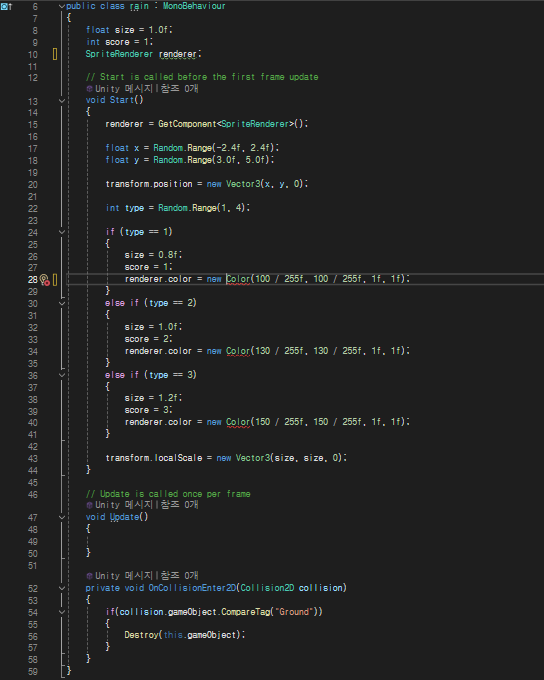Collapse the Update() method block
This screenshot has width=544, height=680.
(62, 517)
